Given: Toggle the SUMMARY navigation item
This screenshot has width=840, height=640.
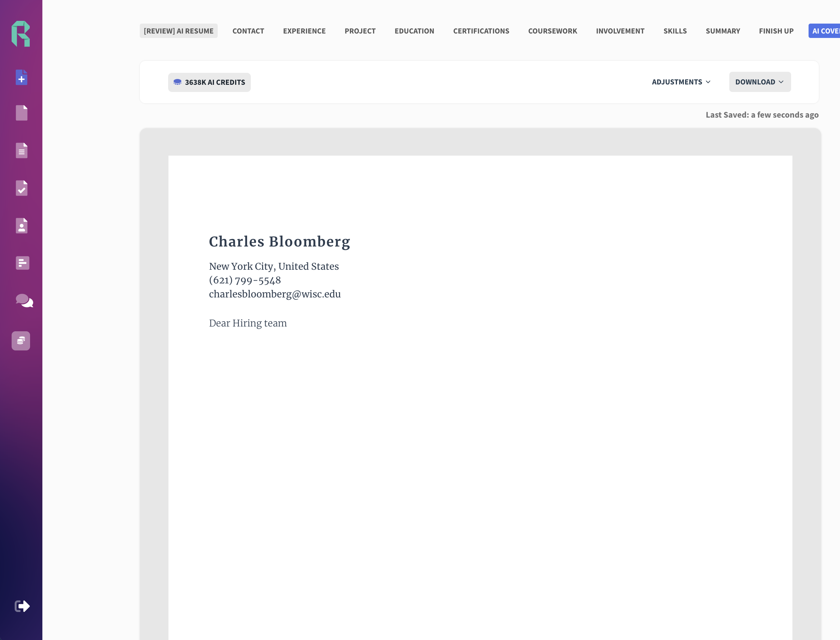Looking at the screenshot, I should 722,30.
